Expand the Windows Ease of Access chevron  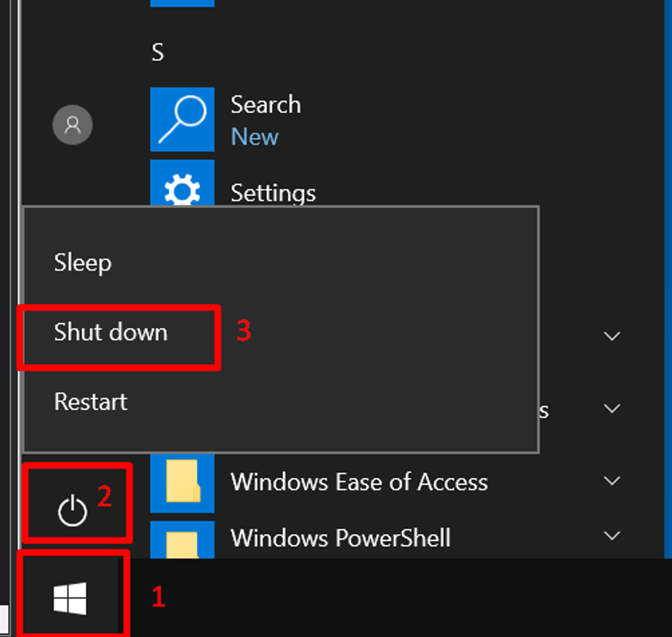tap(612, 481)
